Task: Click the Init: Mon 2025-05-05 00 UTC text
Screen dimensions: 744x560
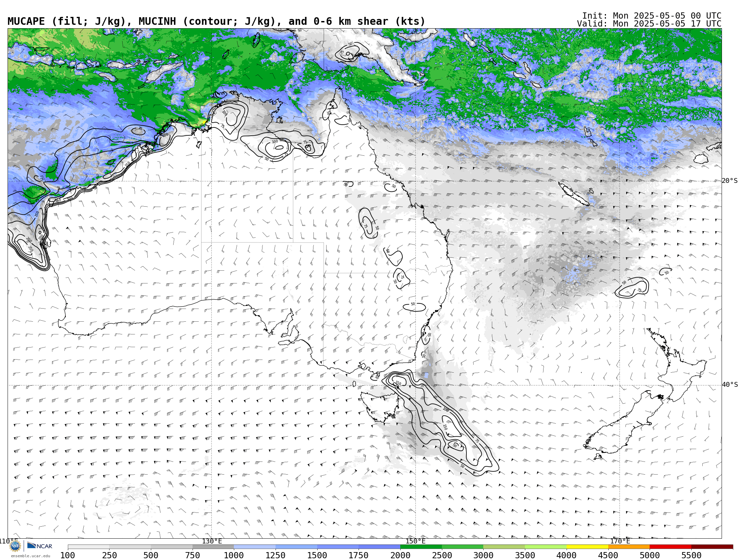Action: click(x=652, y=16)
